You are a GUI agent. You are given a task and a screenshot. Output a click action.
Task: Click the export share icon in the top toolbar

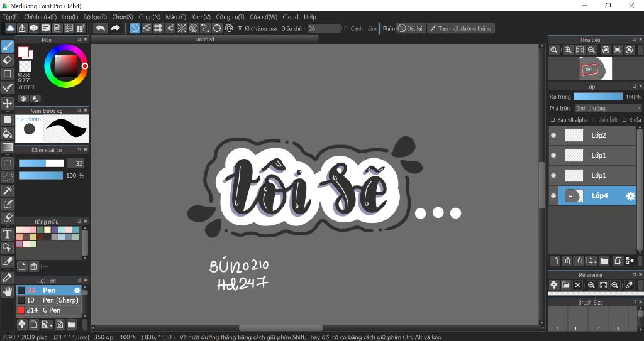click(x=22, y=28)
